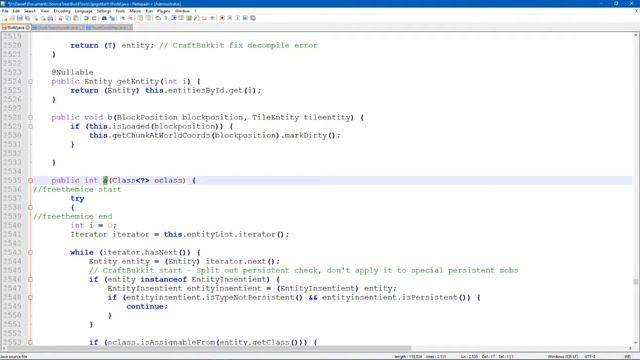Click the Stop Recording macro icon
The width and height of the screenshot is (640, 360).
(229, 18)
